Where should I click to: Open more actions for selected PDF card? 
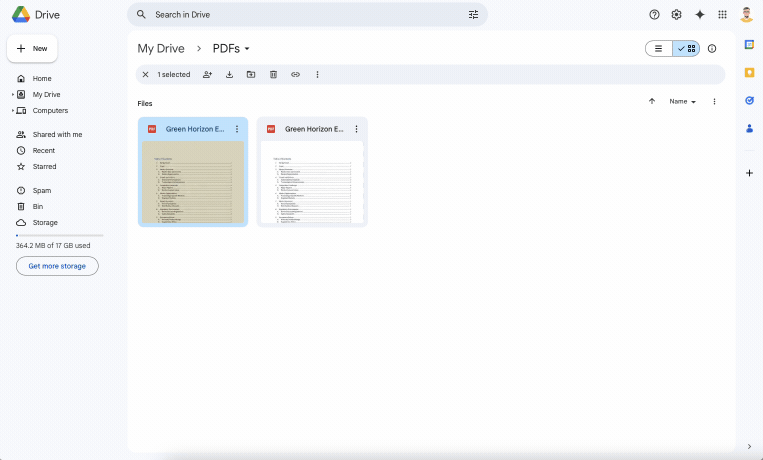coord(237,129)
